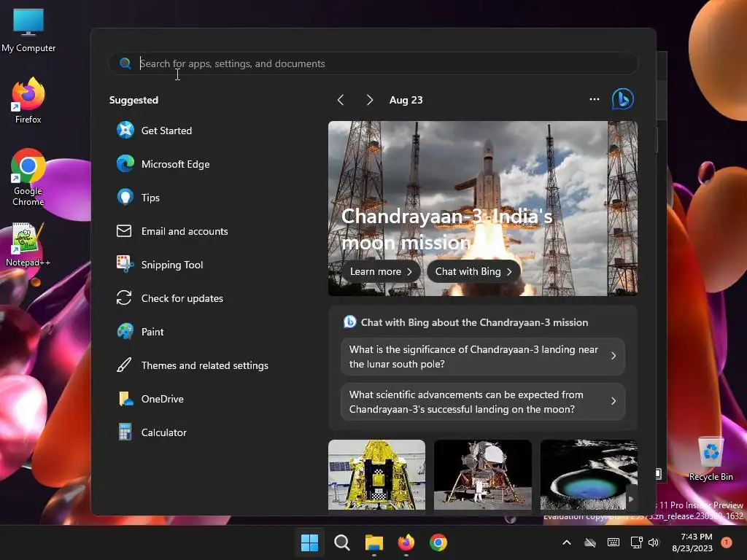Open the Tips app icon
The image size is (747, 560).
click(125, 197)
